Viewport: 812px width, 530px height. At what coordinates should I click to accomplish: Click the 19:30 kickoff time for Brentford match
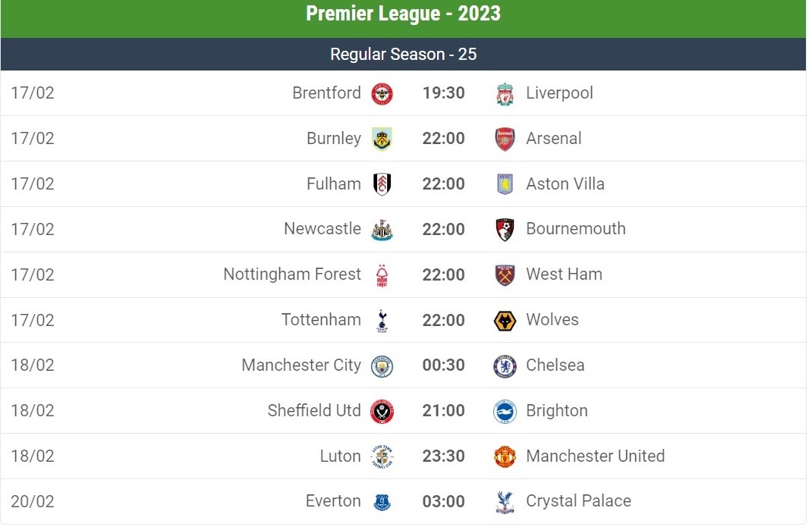(x=443, y=93)
